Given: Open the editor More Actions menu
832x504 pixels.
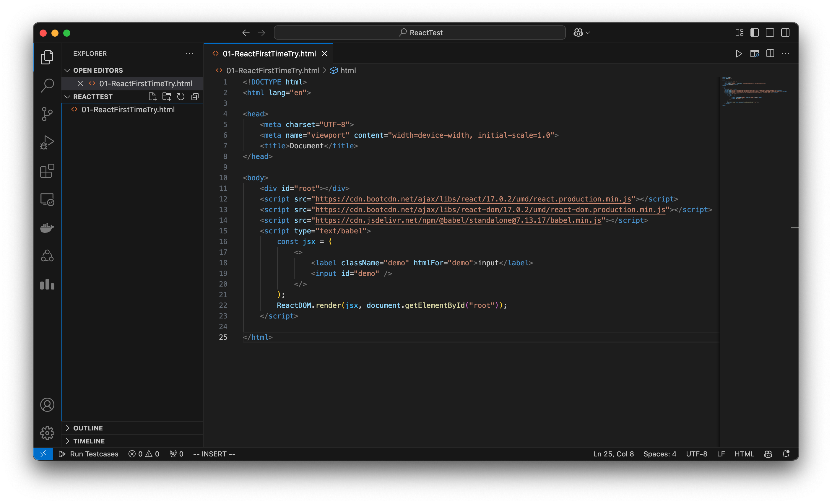Looking at the screenshot, I should [x=785, y=54].
